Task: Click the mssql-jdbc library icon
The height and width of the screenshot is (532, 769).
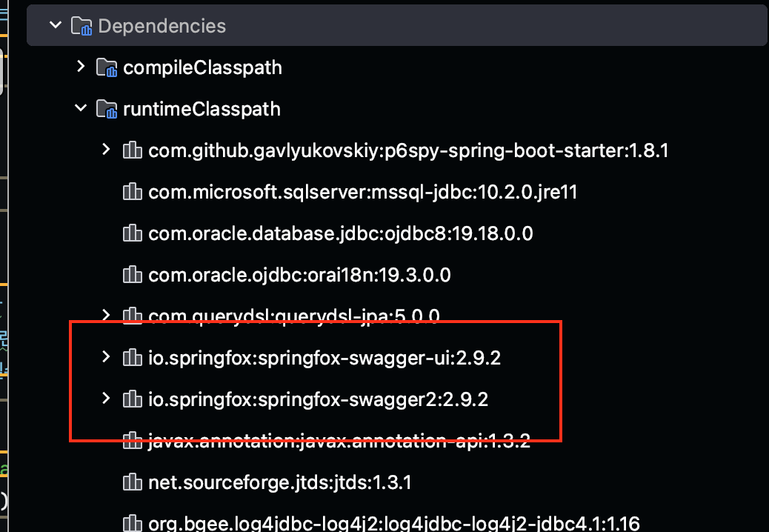Action: [x=133, y=192]
